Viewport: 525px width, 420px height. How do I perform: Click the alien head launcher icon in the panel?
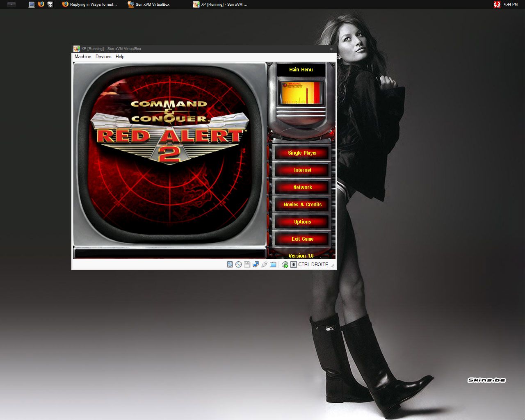[x=50, y=5]
